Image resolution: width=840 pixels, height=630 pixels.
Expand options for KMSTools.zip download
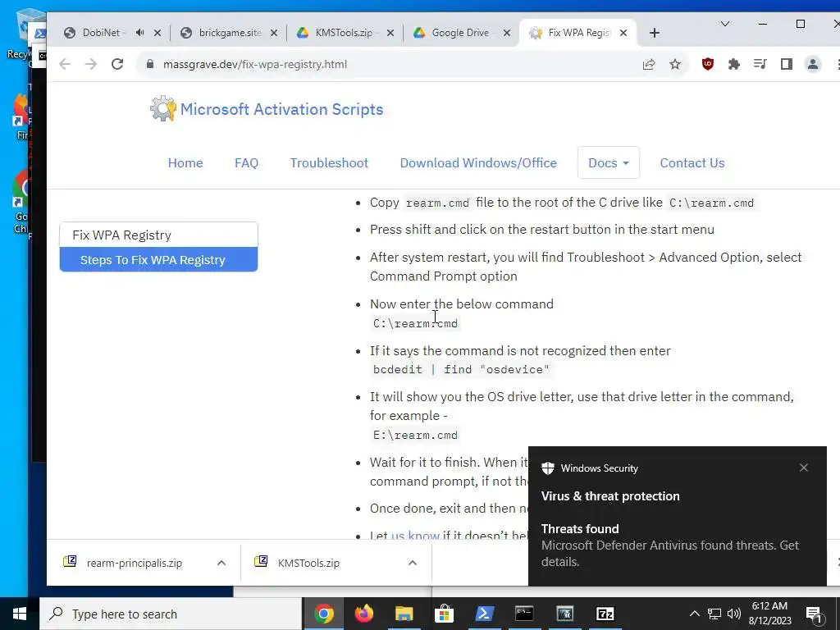click(x=413, y=563)
